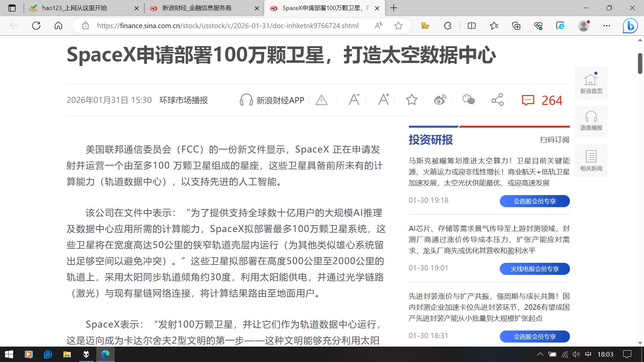Viewport: 644px width, 362px height.
Task: Switch to hao123 tab
Action: pos(74,8)
